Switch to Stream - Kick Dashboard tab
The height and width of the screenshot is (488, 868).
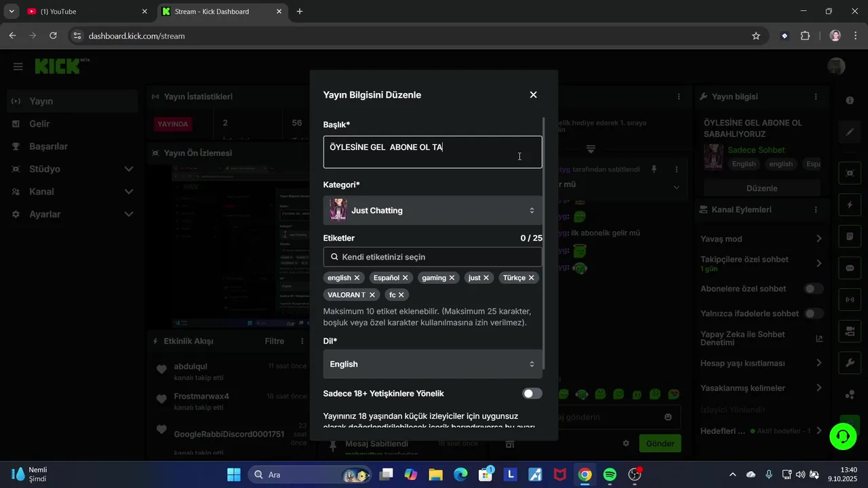222,12
